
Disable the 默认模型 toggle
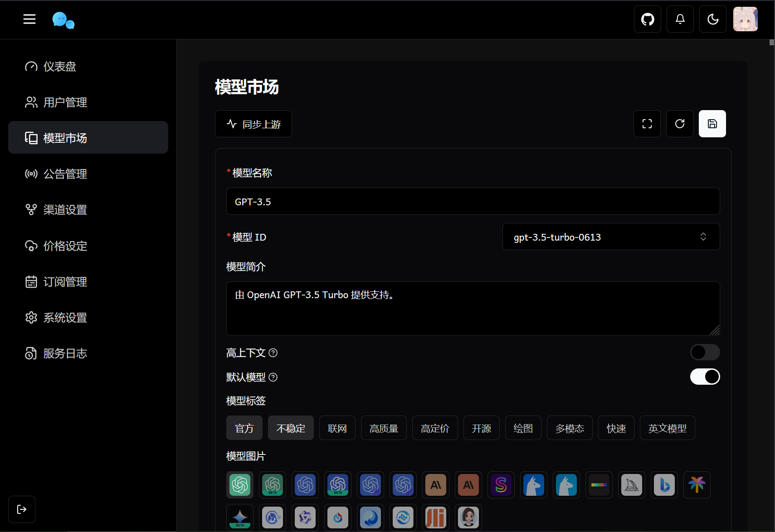tap(705, 377)
